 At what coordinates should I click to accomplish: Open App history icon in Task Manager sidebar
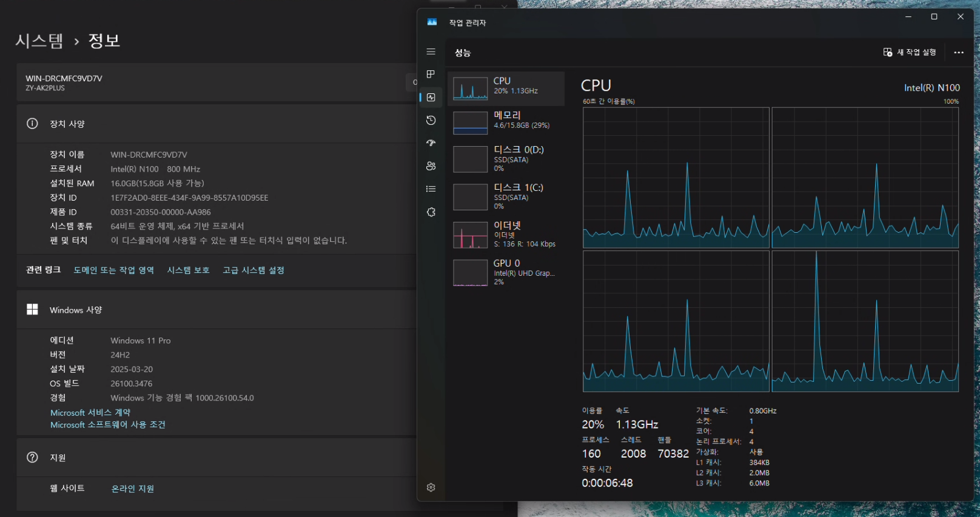[431, 120]
